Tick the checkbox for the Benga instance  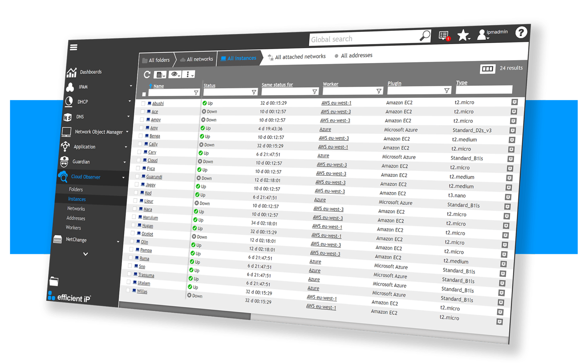(x=140, y=136)
